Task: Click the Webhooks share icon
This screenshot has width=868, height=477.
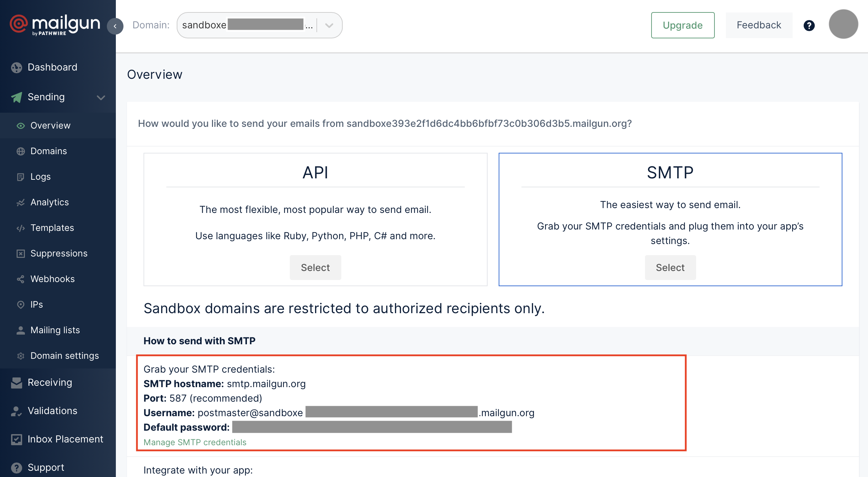Action: 21,279
